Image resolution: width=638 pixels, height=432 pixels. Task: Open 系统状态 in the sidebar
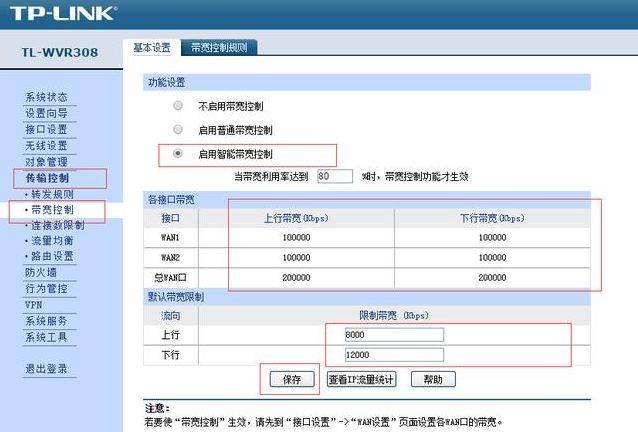[46, 97]
